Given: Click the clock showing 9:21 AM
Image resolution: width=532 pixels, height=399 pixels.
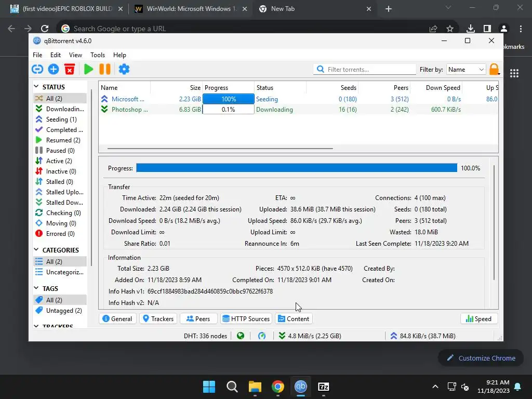Looking at the screenshot, I should [x=497, y=382].
